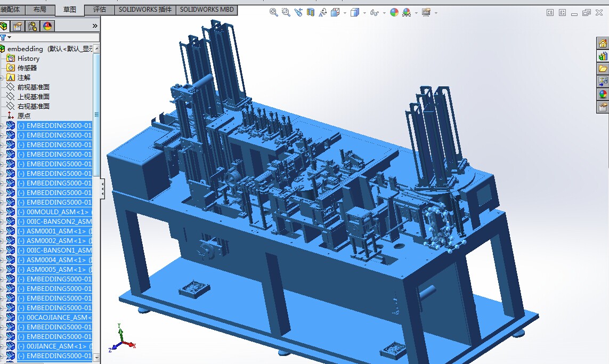
Task: Click the Previous View icon
Action: [298, 12]
